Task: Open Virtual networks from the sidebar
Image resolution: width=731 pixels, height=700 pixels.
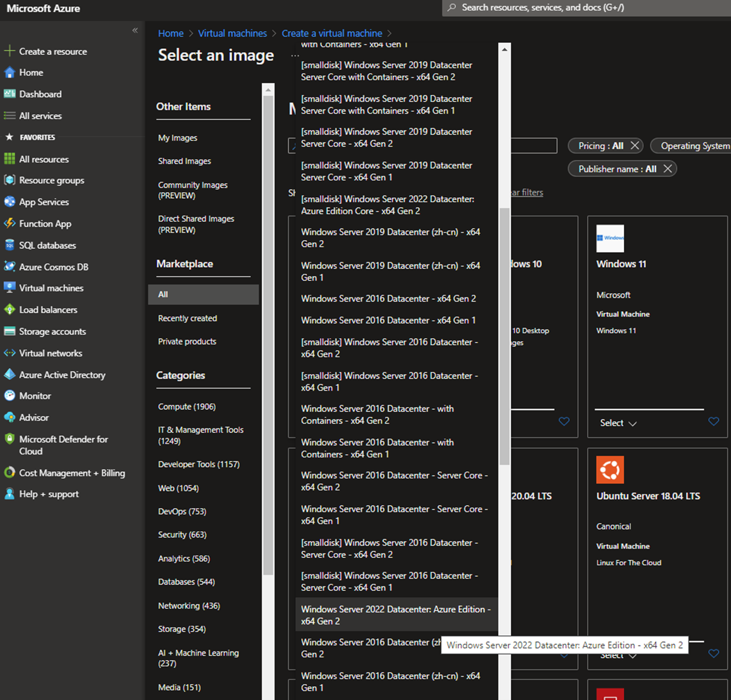Action: tap(50, 354)
